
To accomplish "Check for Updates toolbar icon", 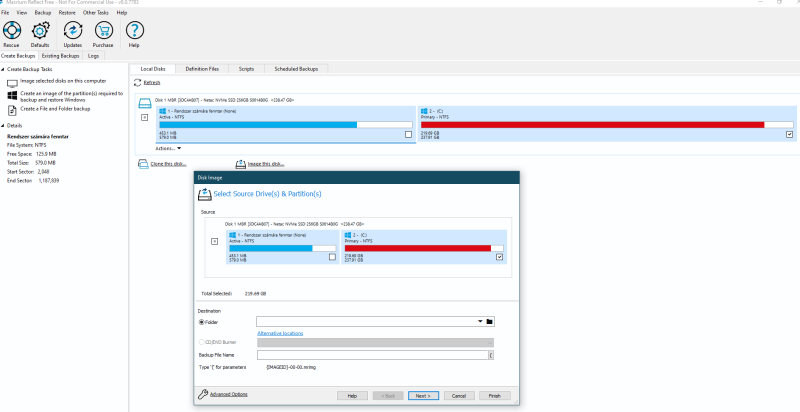I will [72, 31].
